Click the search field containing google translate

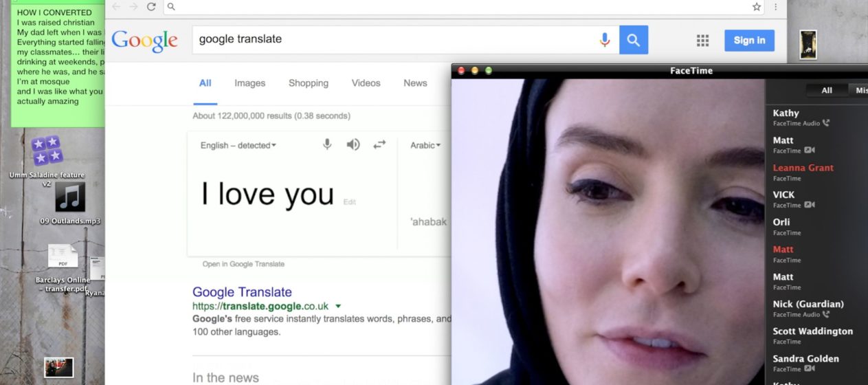pyautogui.click(x=395, y=40)
